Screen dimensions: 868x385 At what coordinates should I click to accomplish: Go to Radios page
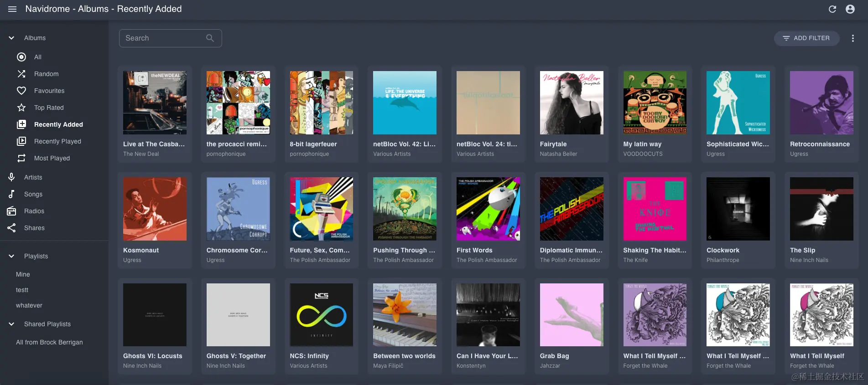pyautogui.click(x=34, y=211)
